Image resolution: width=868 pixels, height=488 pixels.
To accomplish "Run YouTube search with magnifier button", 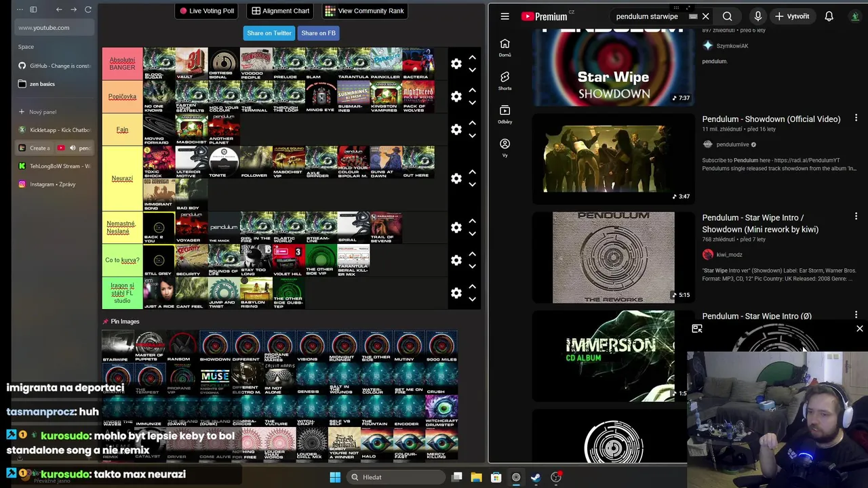I will (727, 16).
